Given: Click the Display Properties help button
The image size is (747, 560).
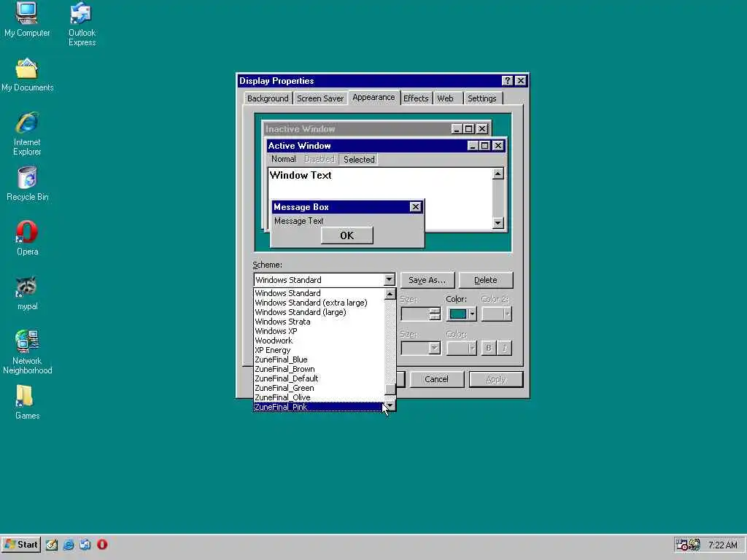Looking at the screenshot, I should pyautogui.click(x=508, y=81).
